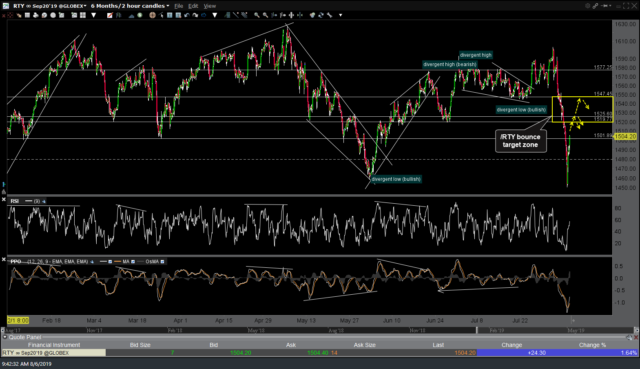Select the trendline drawing tool icon
The image size is (640, 369).
(236, 15)
